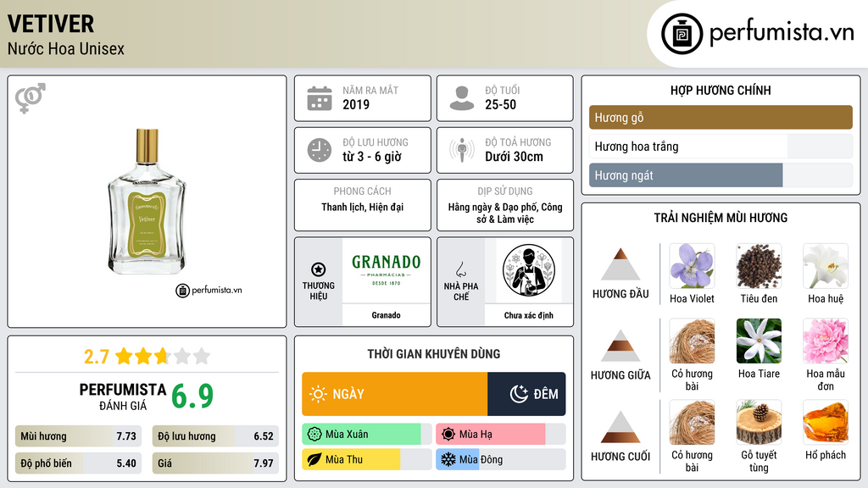
Task: Click the Granado brand name label
Action: 386,315
